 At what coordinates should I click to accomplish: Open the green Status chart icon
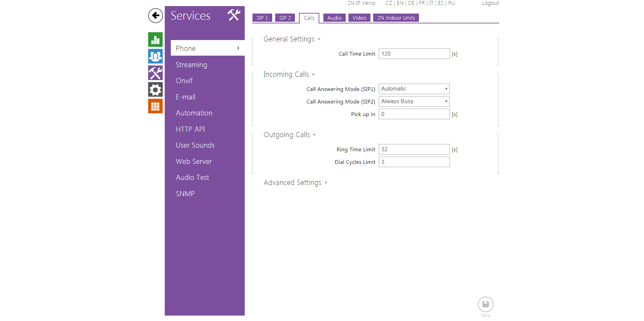tap(155, 40)
